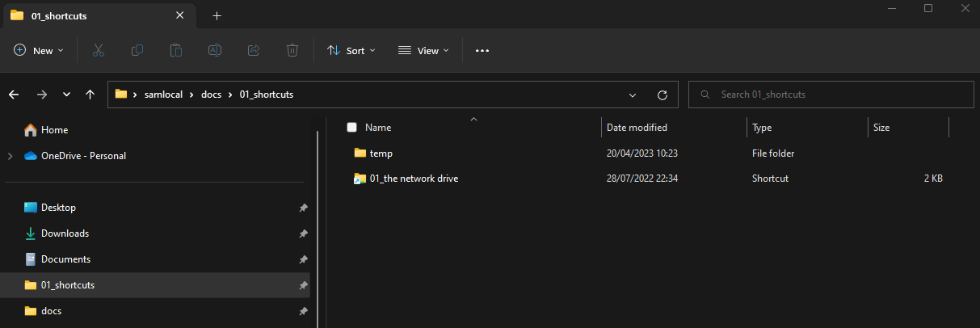
Task: Navigate back with the left arrow
Action: [x=14, y=95]
